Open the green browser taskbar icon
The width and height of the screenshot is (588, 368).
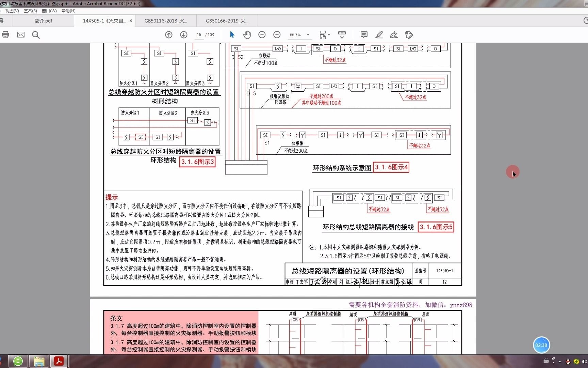point(18,361)
